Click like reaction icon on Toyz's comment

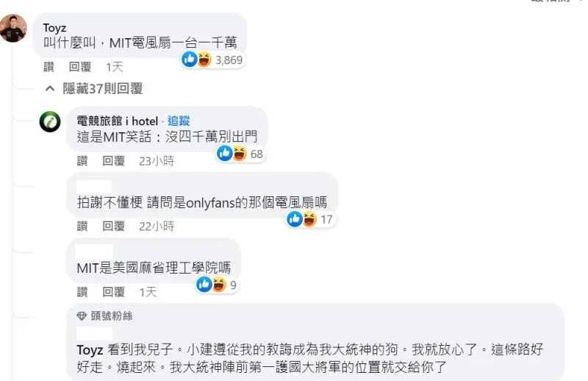tap(190, 60)
